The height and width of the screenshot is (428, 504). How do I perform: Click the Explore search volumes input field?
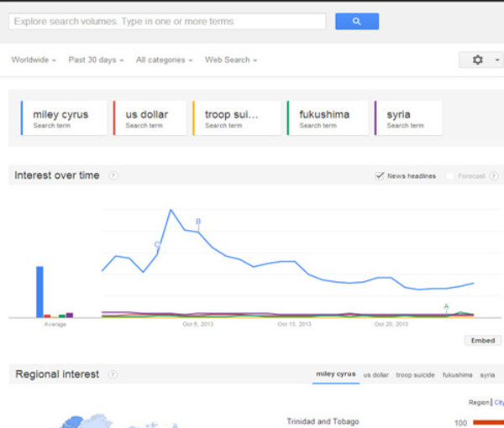(x=167, y=22)
